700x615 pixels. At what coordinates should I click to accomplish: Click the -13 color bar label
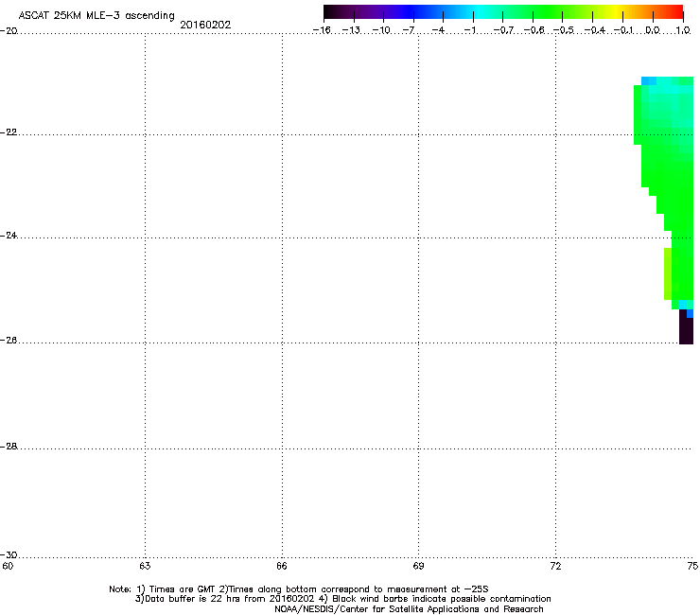click(x=351, y=30)
